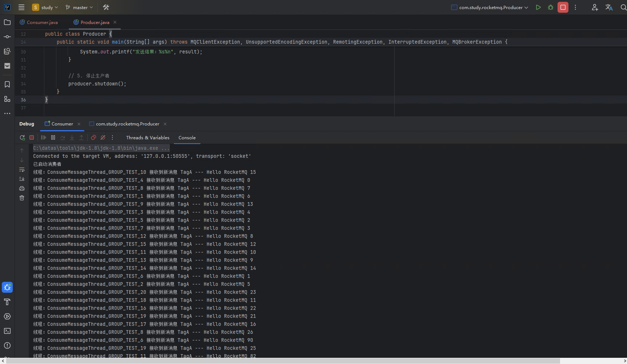This screenshot has width=627, height=364.
Task: Expand the study project dropdown
Action: click(x=45, y=7)
